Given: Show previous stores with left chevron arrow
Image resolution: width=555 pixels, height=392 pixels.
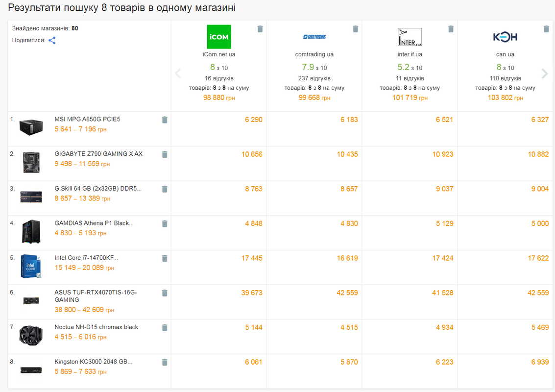Looking at the screenshot, I should click(178, 73).
